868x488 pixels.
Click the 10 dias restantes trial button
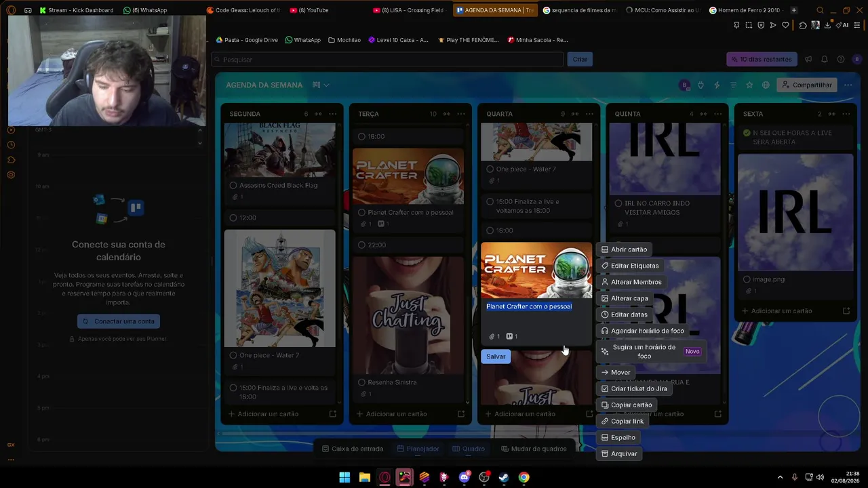click(761, 59)
